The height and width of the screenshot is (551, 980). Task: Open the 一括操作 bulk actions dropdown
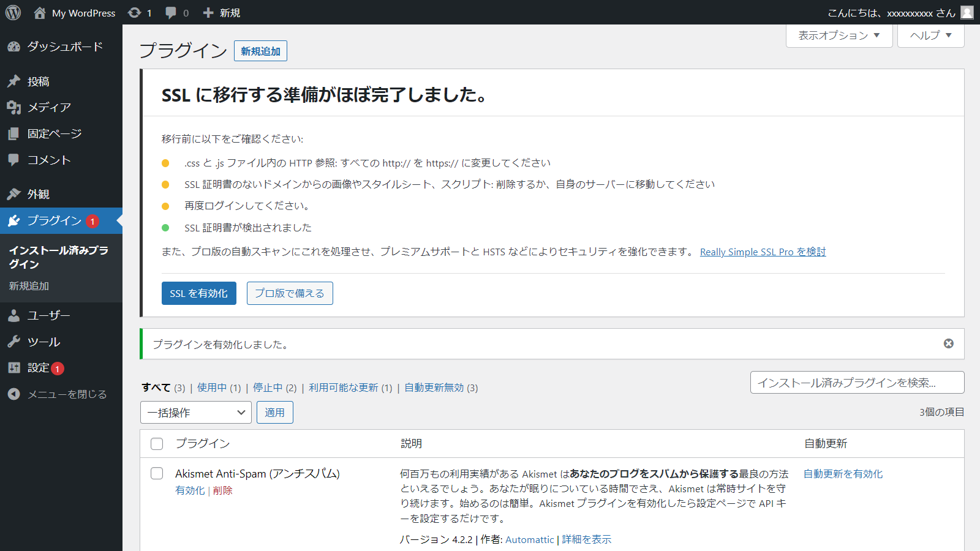point(196,413)
